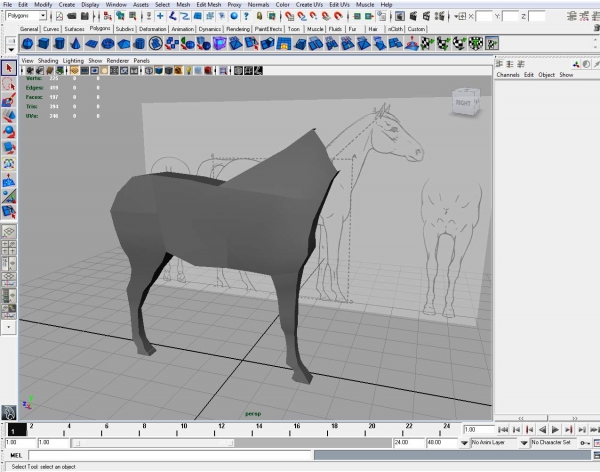
Task: Switch to the Animation shelf tab
Action: tap(183, 29)
